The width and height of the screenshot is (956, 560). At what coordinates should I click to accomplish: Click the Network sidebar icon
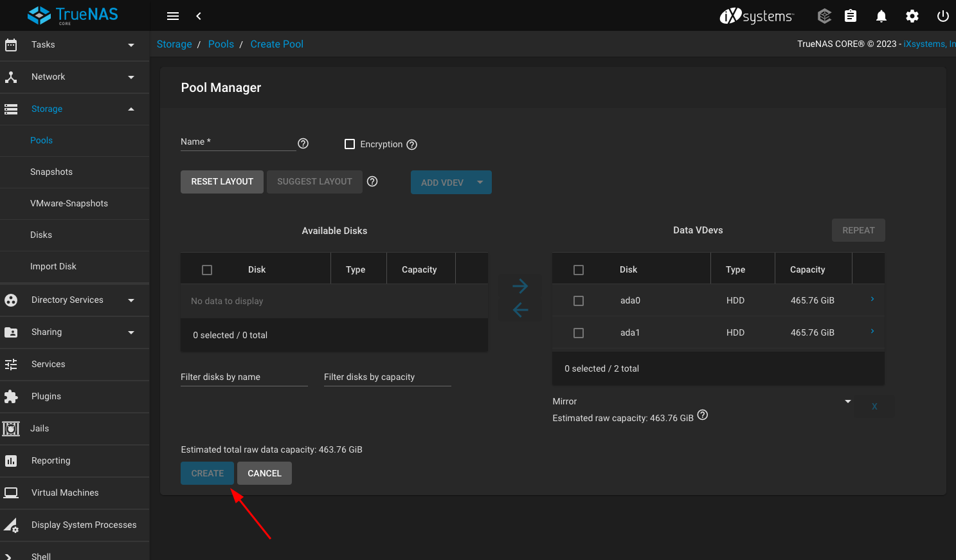point(11,77)
